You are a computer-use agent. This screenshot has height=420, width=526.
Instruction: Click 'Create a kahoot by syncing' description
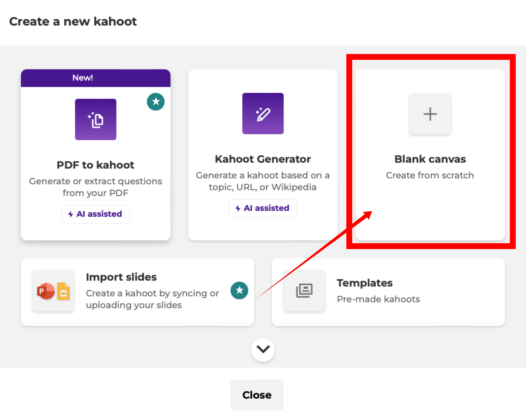click(153, 299)
